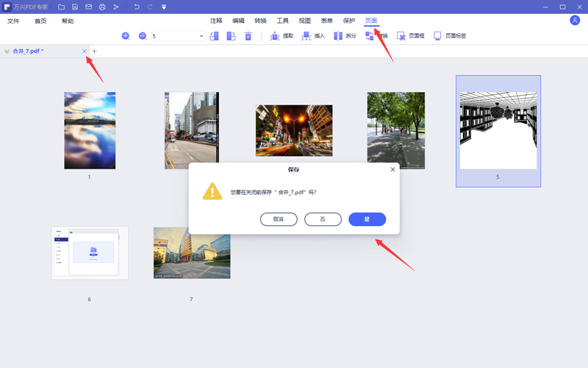Delete page using the trash icon
Screen dimensions: 588x368
[x=248, y=35]
